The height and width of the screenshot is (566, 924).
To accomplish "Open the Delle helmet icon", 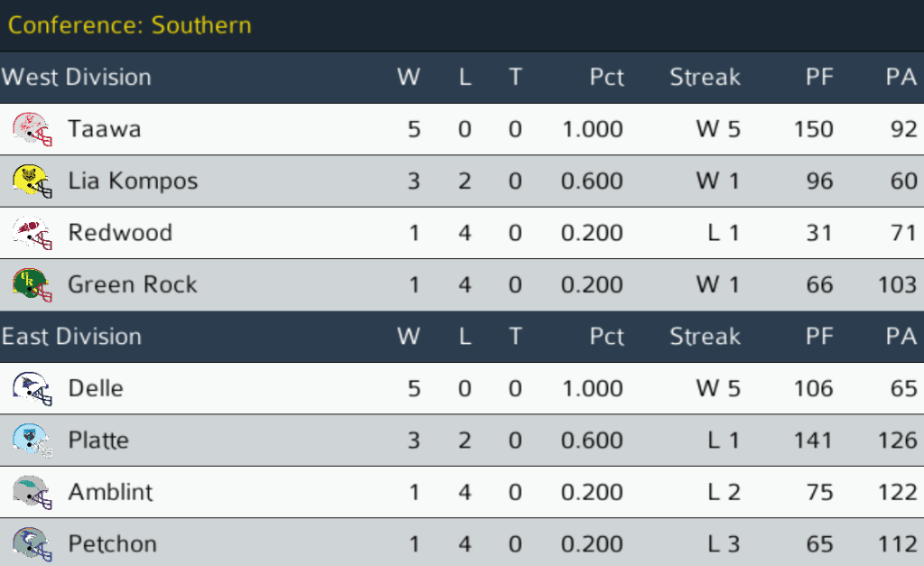I will click(32, 389).
